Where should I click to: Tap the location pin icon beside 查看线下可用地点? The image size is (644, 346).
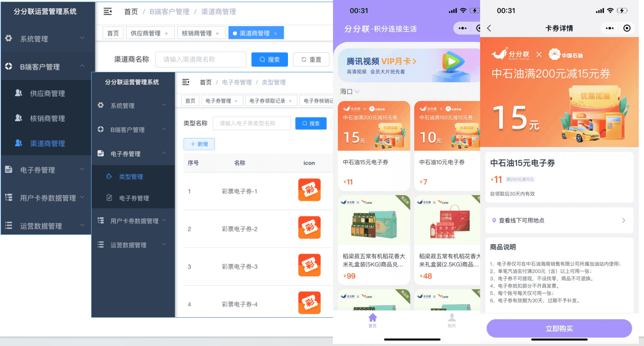[x=494, y=221]
